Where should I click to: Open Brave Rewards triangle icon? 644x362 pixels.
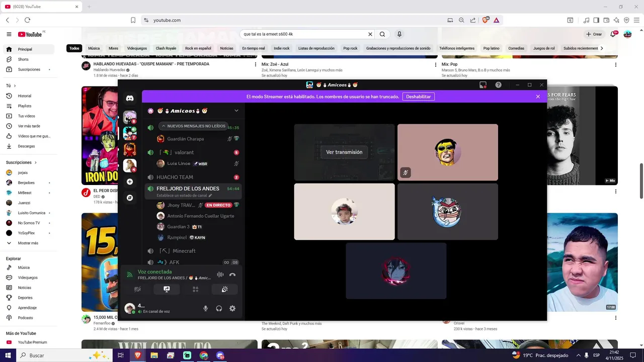point(497,20)
